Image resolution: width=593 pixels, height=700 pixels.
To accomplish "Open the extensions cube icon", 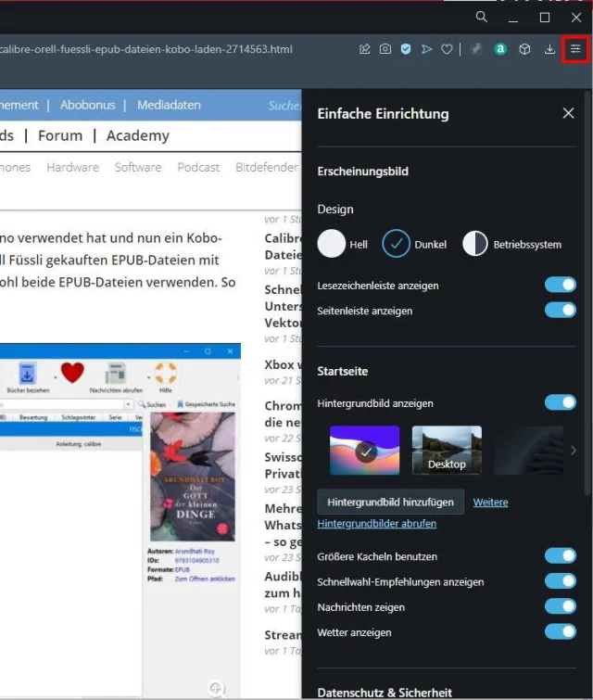I will (524, 49).
